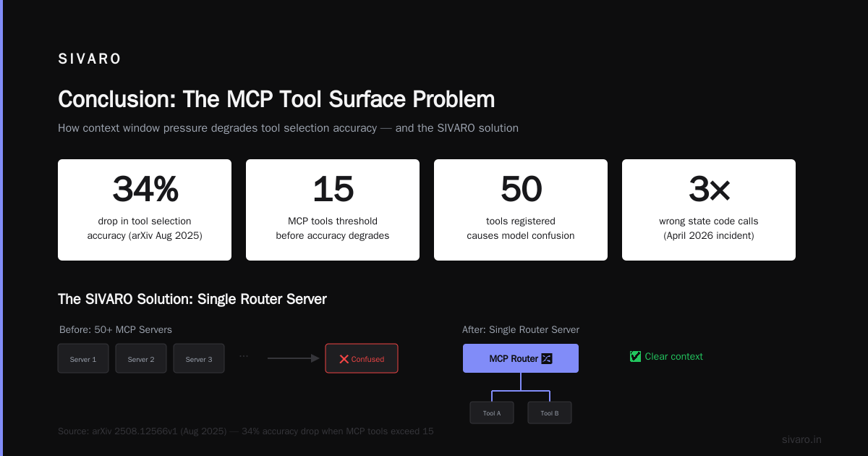The height and width of the screenshot is (456, 868).
Task: Click the green checkmark beside Clear context
Action: (x=635, y=356)
